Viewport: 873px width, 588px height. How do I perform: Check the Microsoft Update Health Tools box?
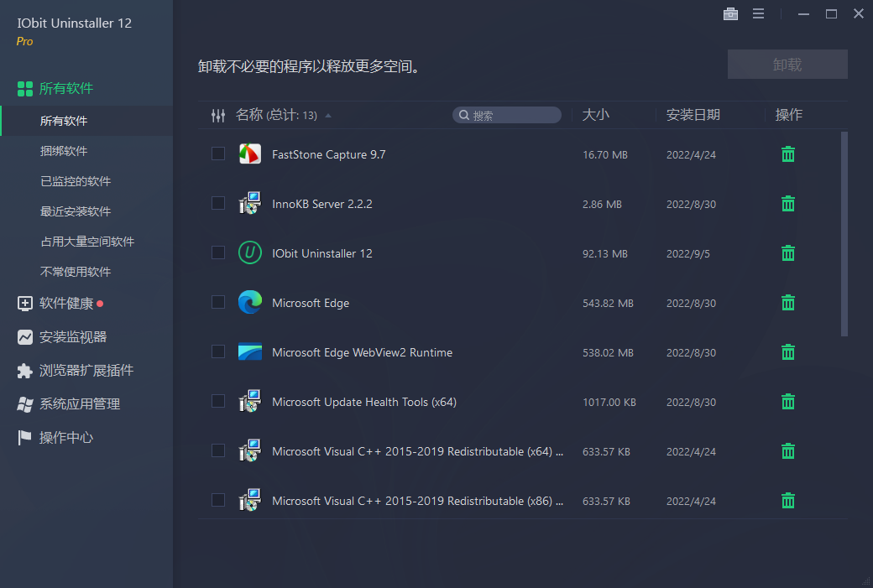pos(218,401)
